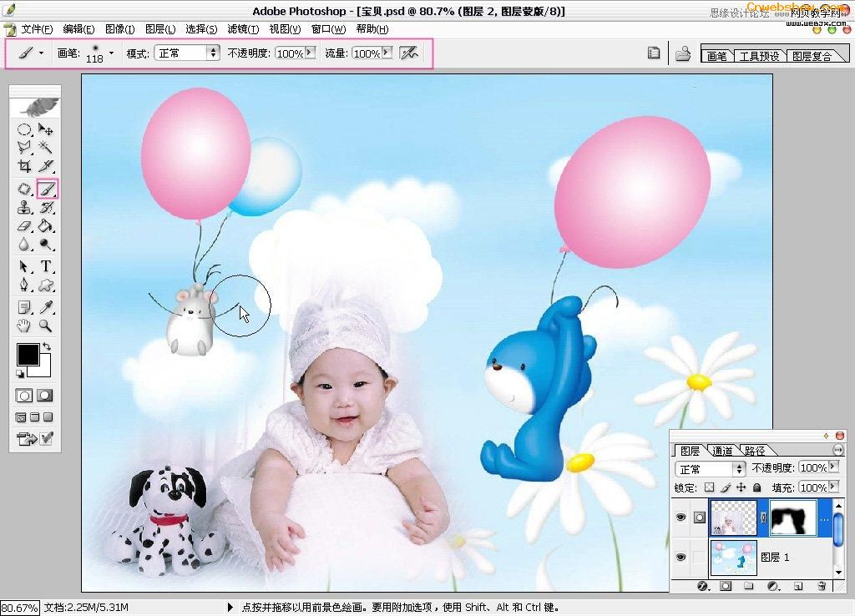Image resolution: width=855 pixels, height=616 pixels.
Task: Hide 图层 1 layer visibility eye
Action: coord(680,557)
